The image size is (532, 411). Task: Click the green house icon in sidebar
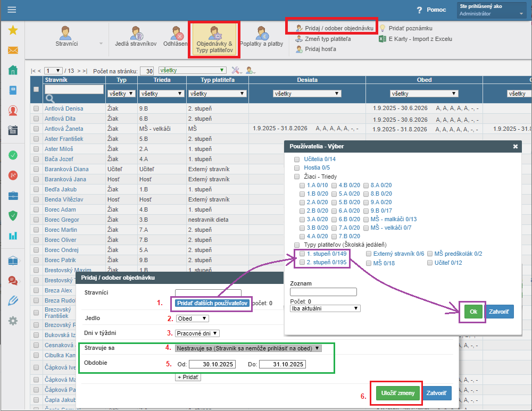tap(13, 70)
